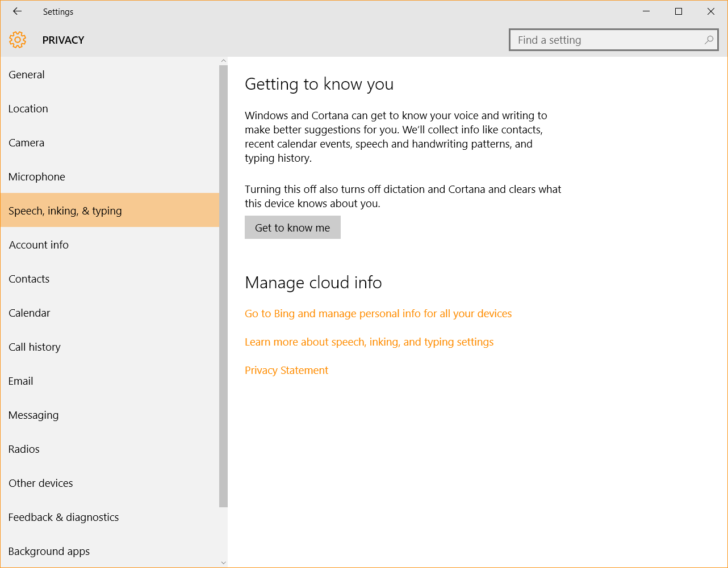
Task: Click the sidebar vertical scrollbar thumb
Action: (x=223, y=286)
